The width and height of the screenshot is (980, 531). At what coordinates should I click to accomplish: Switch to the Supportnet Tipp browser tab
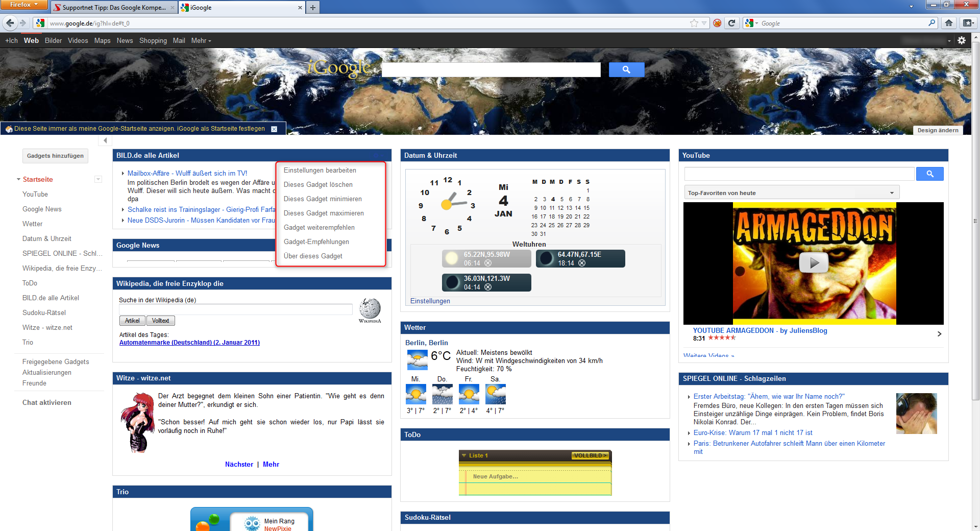(x=113, y=8)
